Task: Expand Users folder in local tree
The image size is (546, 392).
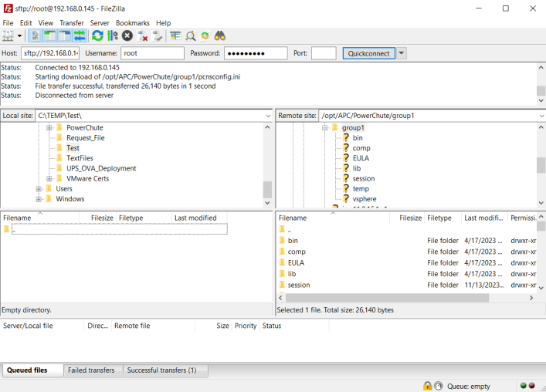Action: pyautogui.click(x=39, y=189)
